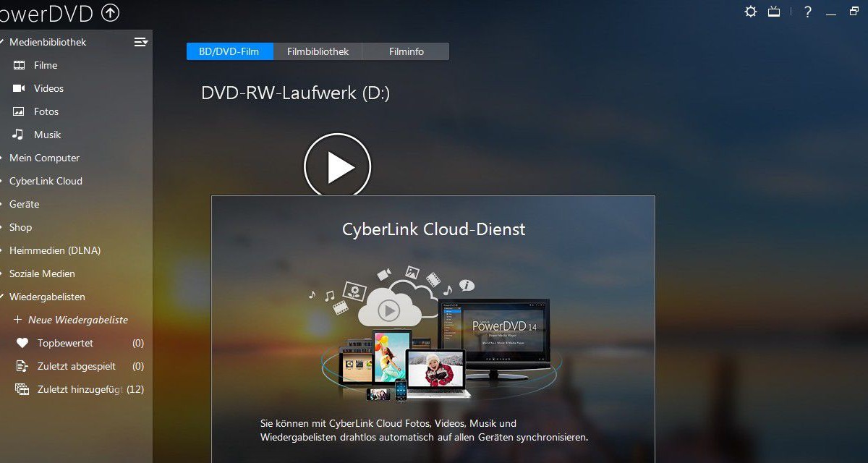
Task: Click the Filme film-strip icon
Action: [19, 65]
